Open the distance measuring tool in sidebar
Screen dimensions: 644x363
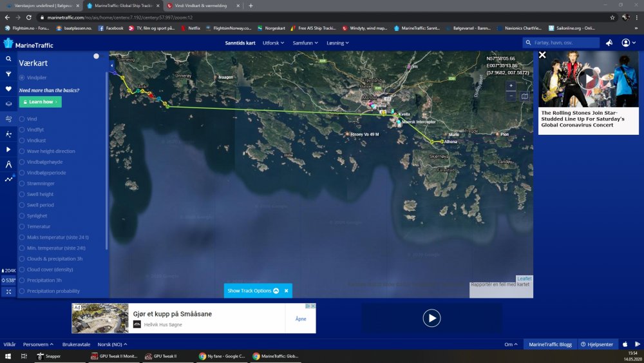[x=8, y=164]
